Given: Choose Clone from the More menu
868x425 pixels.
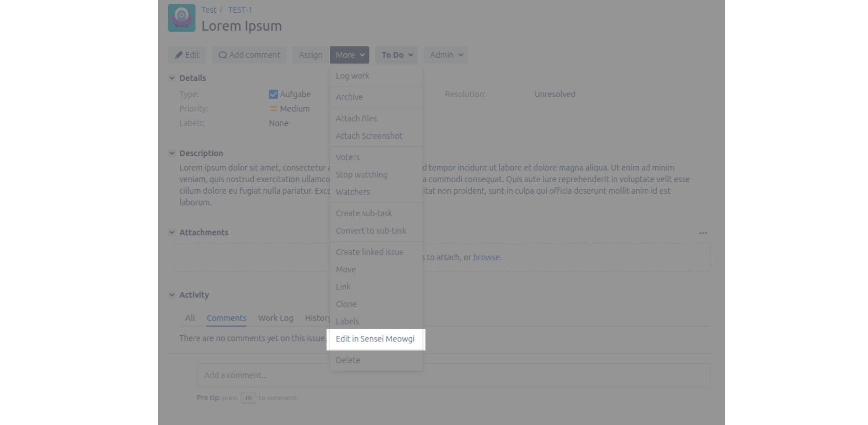Looking at the screenshot, I should coord(346,304).
